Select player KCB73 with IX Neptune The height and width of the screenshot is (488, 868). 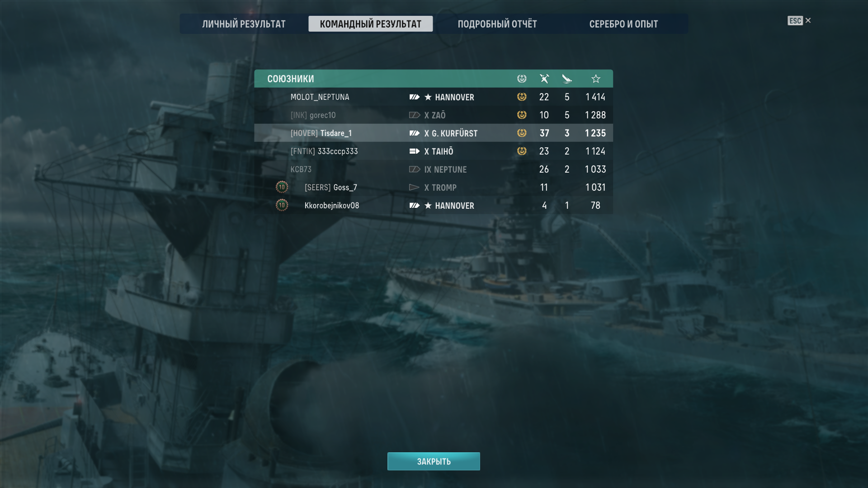(434, 169)
